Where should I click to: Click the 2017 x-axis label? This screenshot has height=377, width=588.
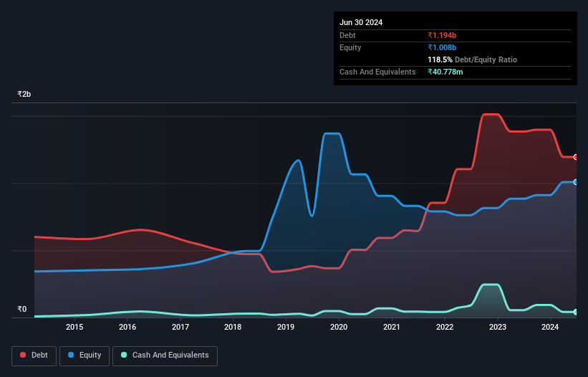[x=180, y=327]
